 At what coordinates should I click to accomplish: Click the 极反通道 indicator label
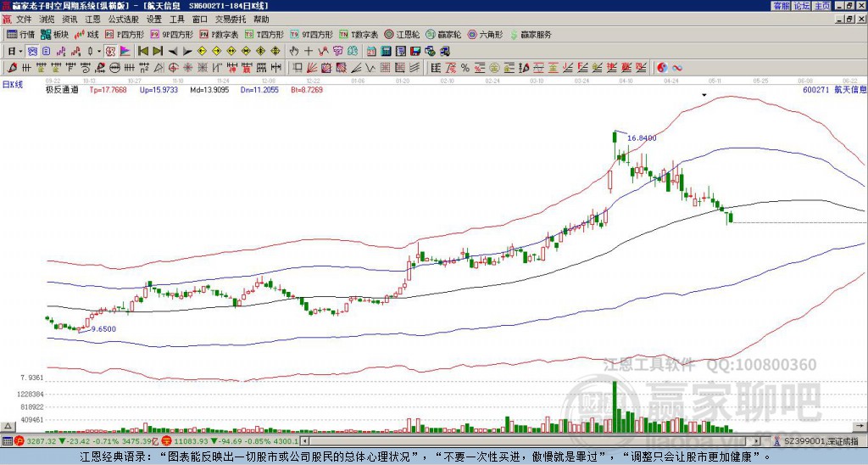click(62, 90)
